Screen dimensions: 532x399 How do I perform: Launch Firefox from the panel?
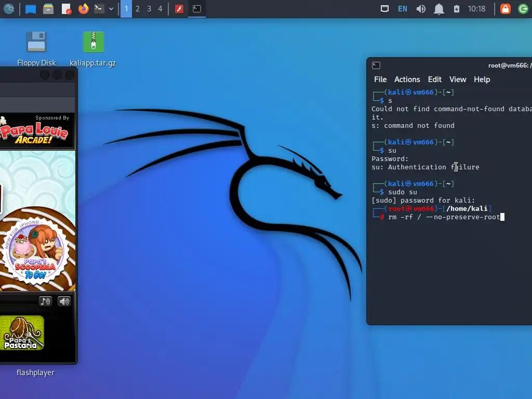point(84,9)
